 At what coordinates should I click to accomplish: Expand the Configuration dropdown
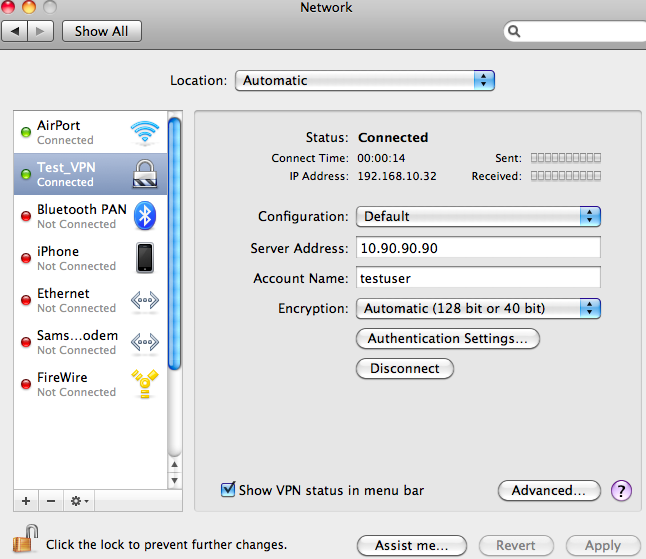[478, 216]
